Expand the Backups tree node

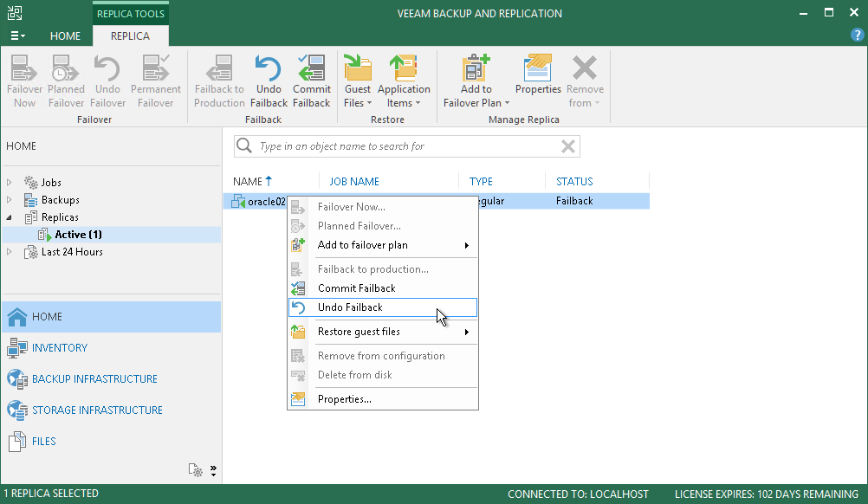(9, 200)
